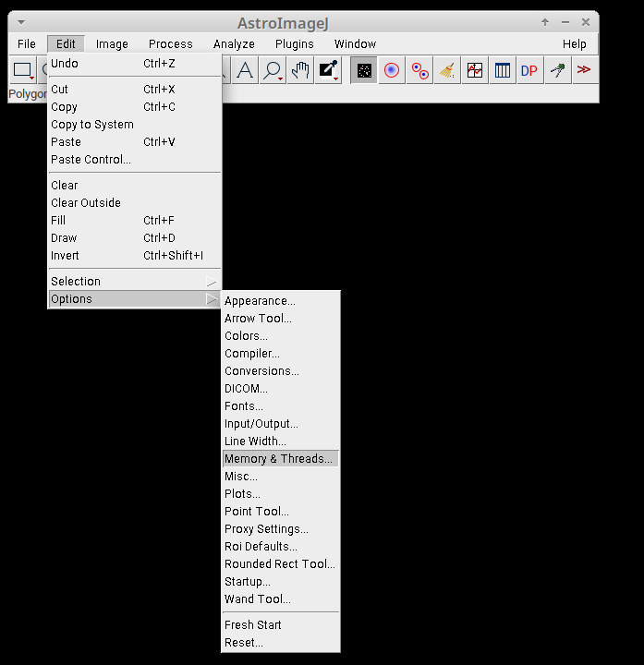Open the File menu

[x=26, y=44]
